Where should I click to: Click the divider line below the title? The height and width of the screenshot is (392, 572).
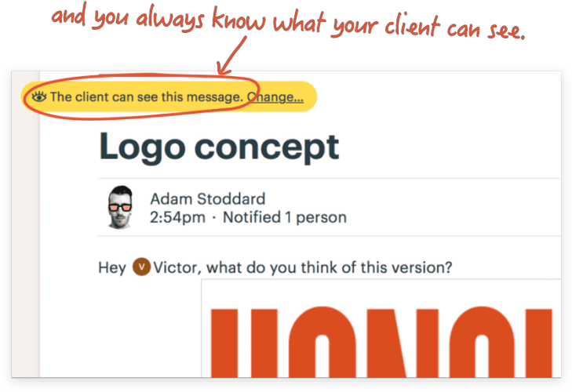tap(330, 179)
